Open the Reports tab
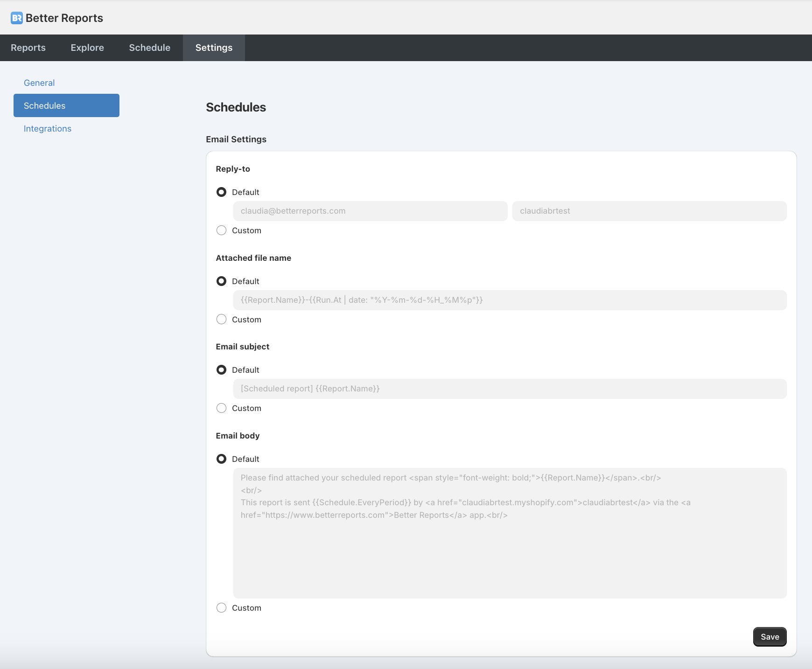 click(x=28, y=48)
